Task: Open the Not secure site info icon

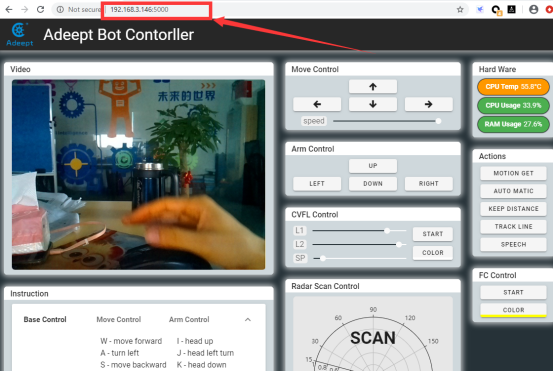Action: (60, 10)
